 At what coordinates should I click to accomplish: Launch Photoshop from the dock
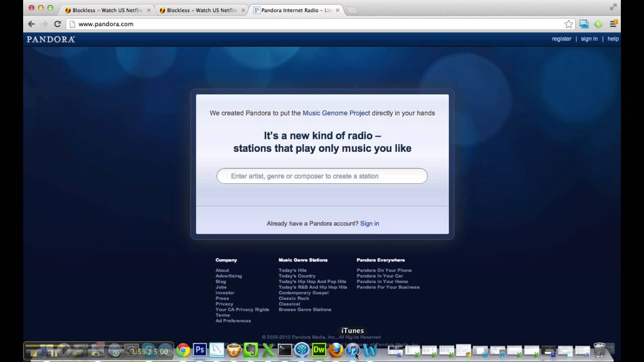click(200, 350)
